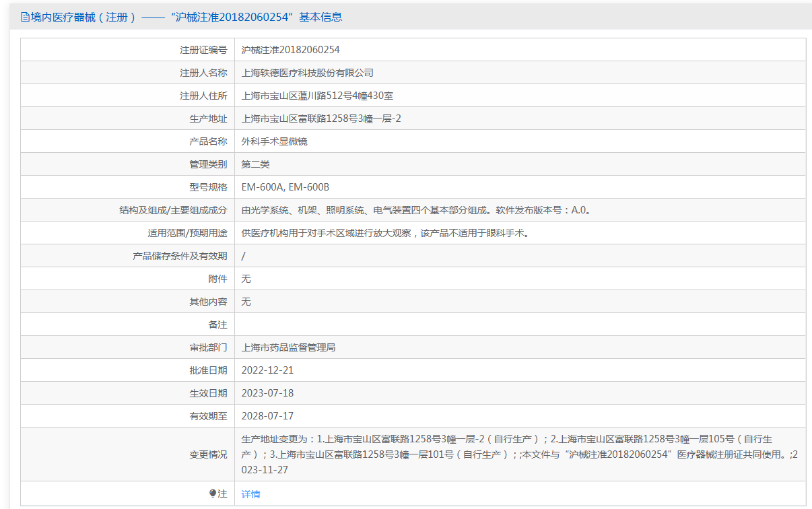
Task: Open the 详情 link
Action: tap(250, 494)
